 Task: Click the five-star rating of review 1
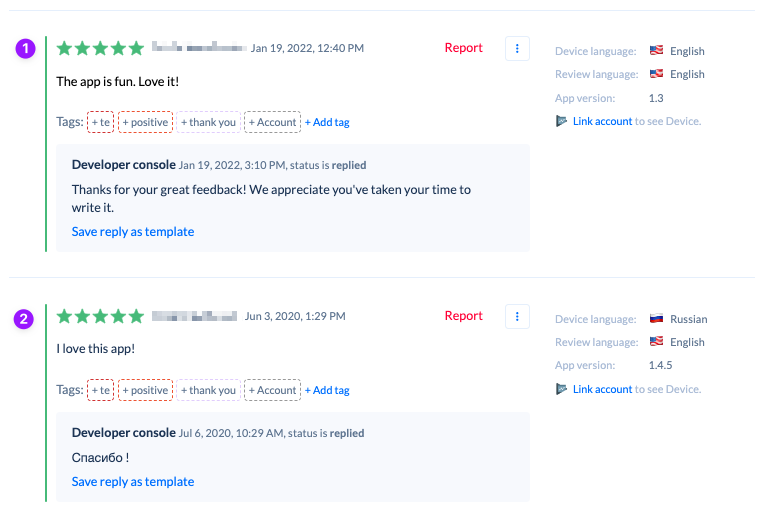point(100,48)
